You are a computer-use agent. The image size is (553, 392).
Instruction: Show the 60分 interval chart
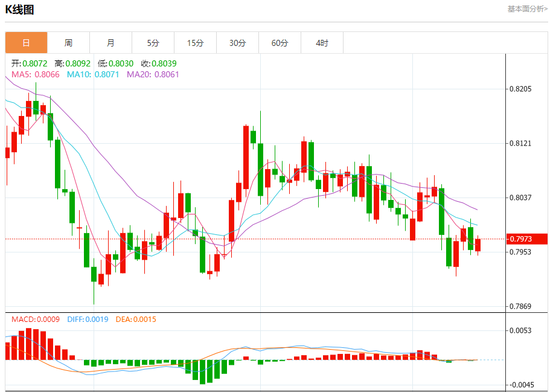280,43
